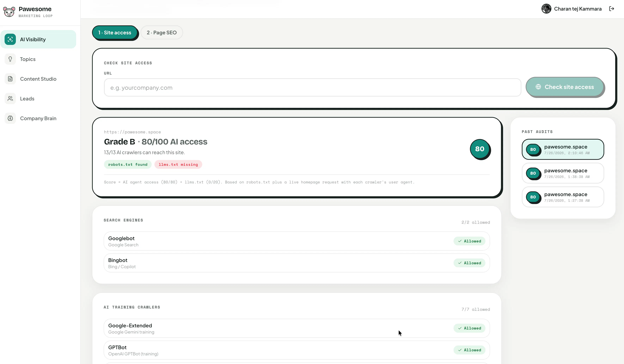This screenshot has height=364, width=624.
Task: Click the 13/13 AI crawlers summary text
Action: 144,153
